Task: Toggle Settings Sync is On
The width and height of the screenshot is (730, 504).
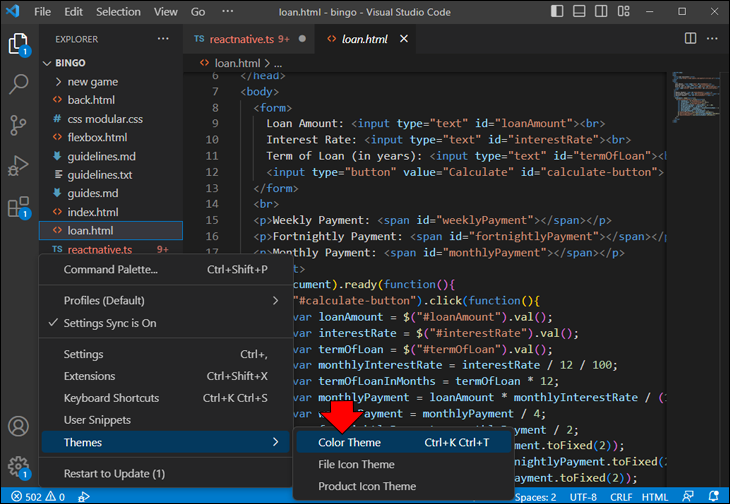Action: 165,323
